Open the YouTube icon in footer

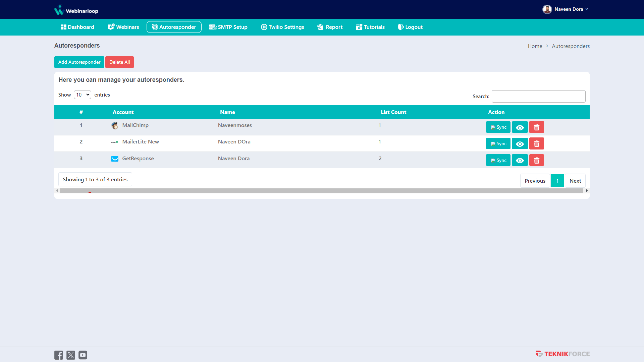[83, 355]
